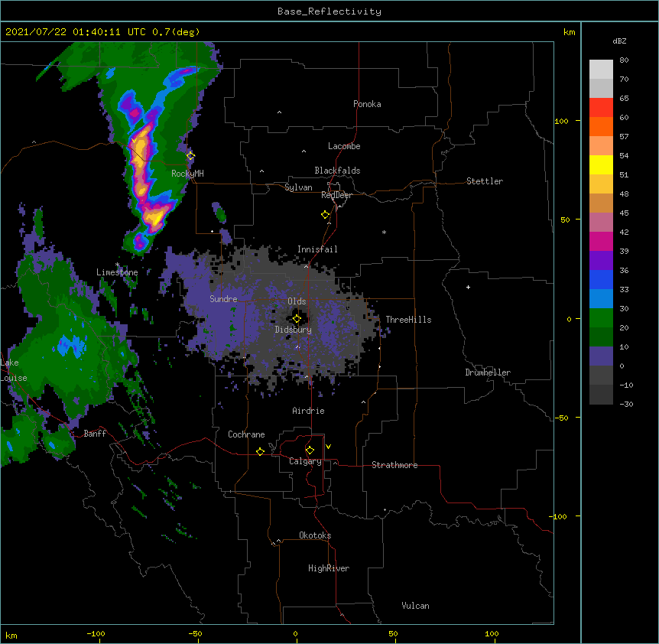
Task: Click the Blackfalds city label
Action: [337, 171]
